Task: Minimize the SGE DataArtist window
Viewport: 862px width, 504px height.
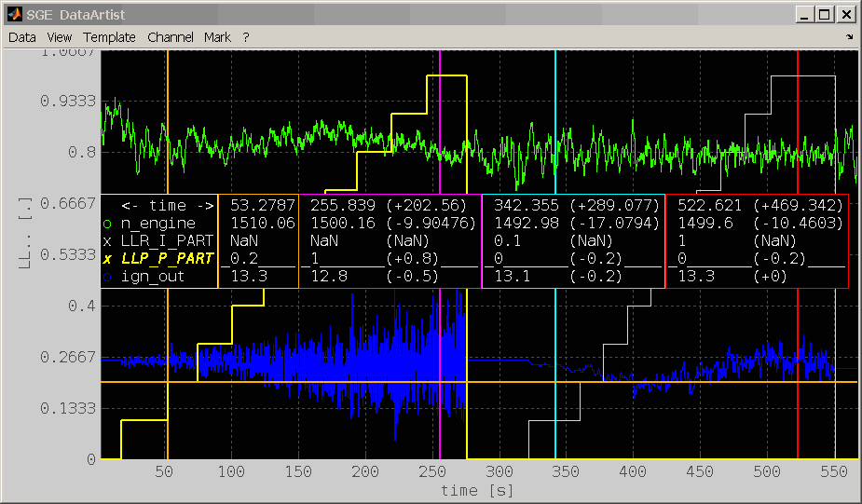Action: (x=805, y=15)
